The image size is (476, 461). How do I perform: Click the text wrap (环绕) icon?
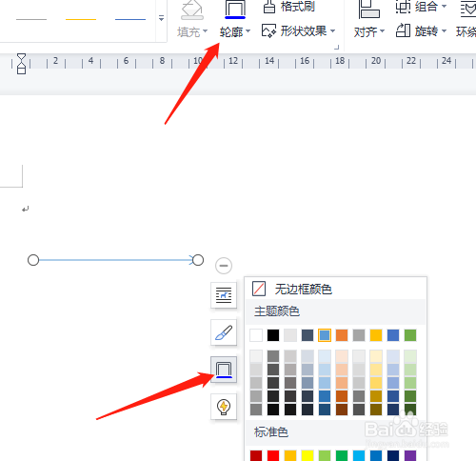468,9
